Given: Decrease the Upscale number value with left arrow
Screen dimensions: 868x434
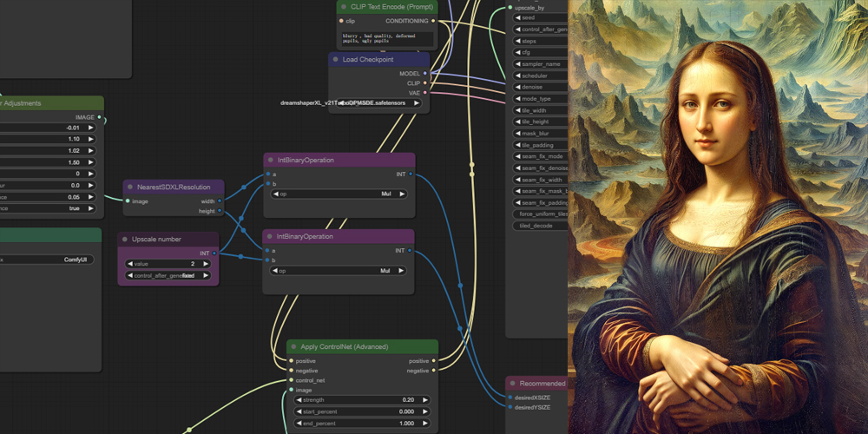Looking at the screenshot, I should click(130, 264).
